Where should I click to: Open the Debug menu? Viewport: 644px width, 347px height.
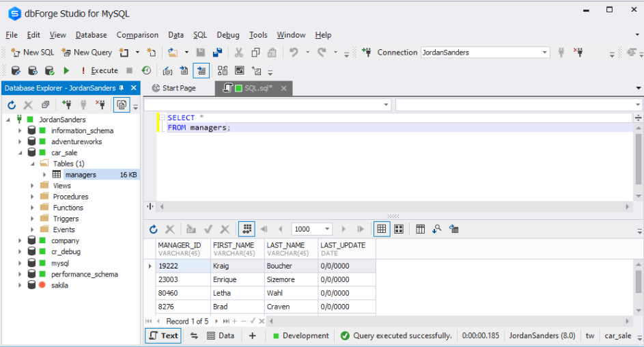point(228,35)
